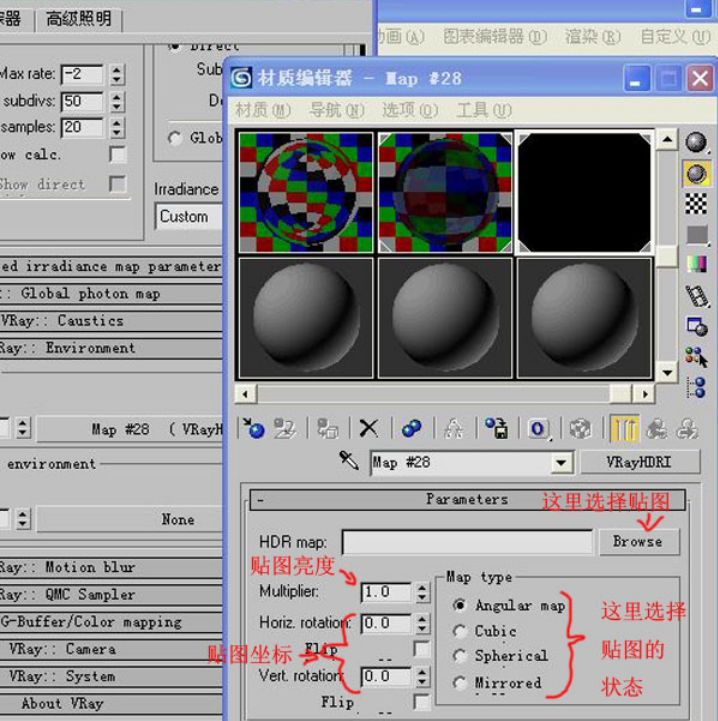Image resolution: width=718 pixels, height=721 pixels.
Task: Open 渲染(R) menu in main window
Action: [x=592, y=37]
